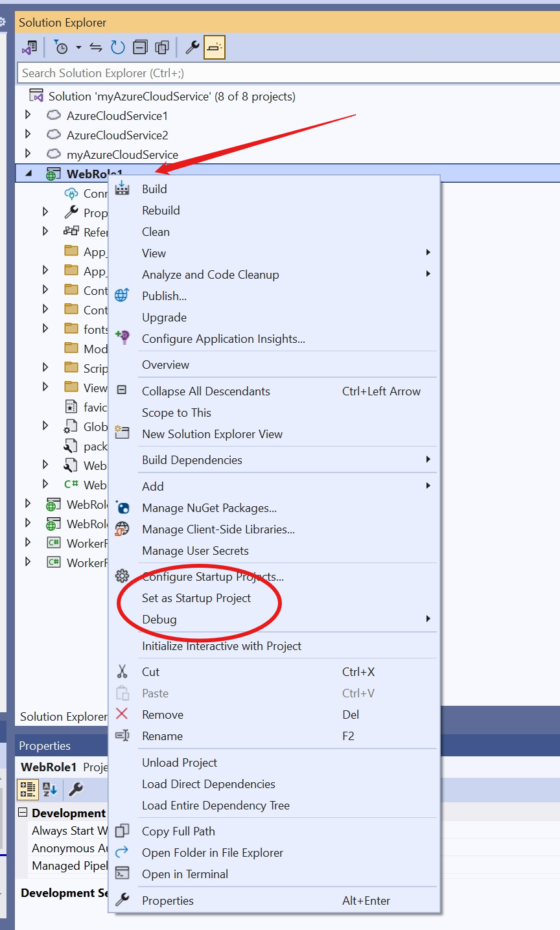Switch views with the Solution/Folder icon
Viewport: 560px width, 930px height.
[x=30, y=47]
